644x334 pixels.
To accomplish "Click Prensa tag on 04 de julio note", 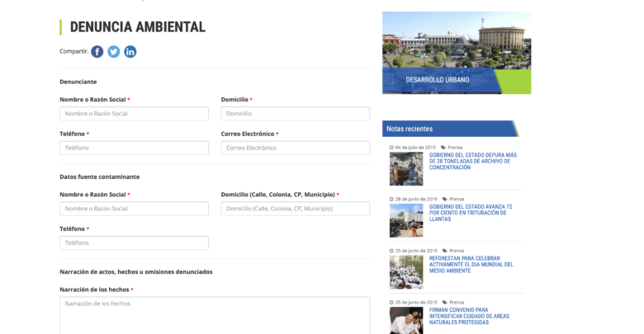I will pyautogui.click(x=455, y=148).
